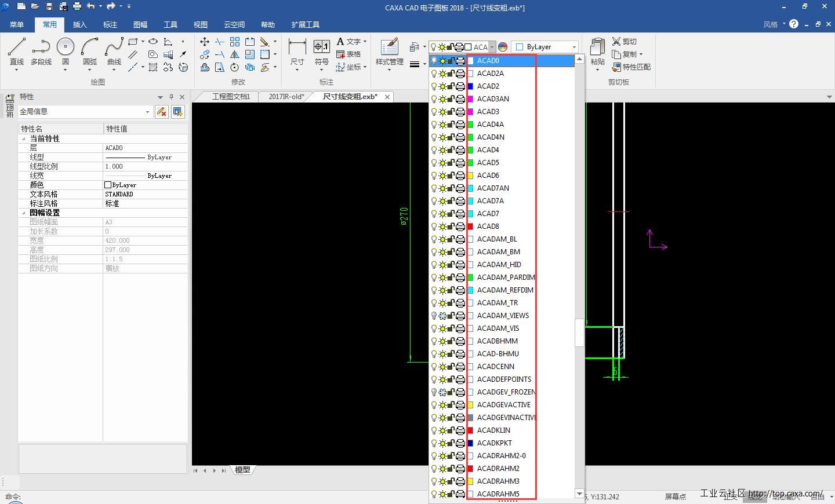Screen dimensions: 835x504
Task: Expand the 全局信息 combo box
Action: point(147,112)
